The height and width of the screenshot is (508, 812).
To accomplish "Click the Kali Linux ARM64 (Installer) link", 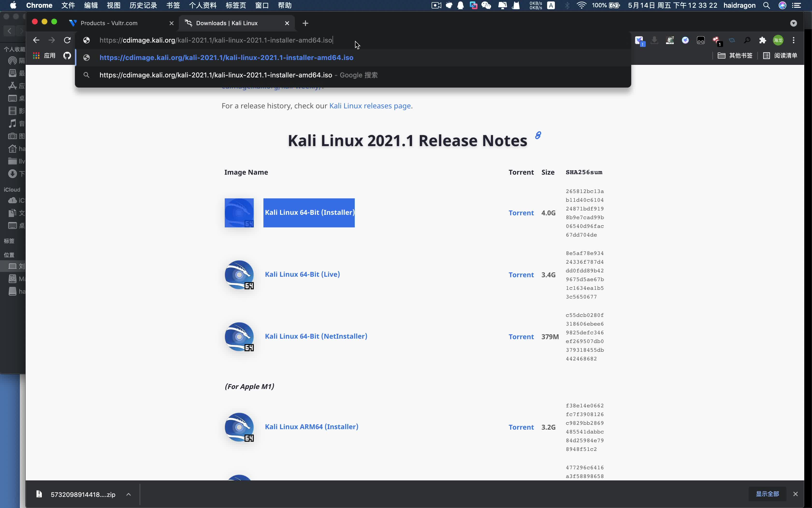I will (311, 427).
